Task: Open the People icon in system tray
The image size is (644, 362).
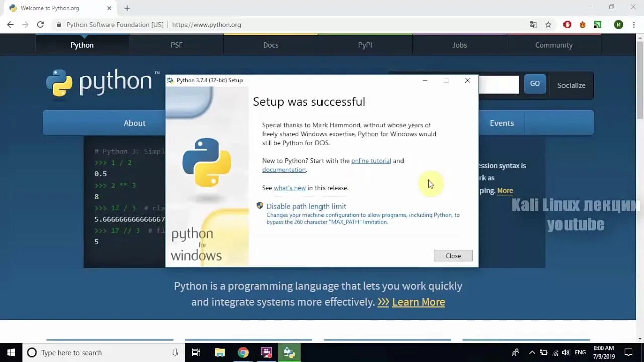Action: click(x=515, y=352)
